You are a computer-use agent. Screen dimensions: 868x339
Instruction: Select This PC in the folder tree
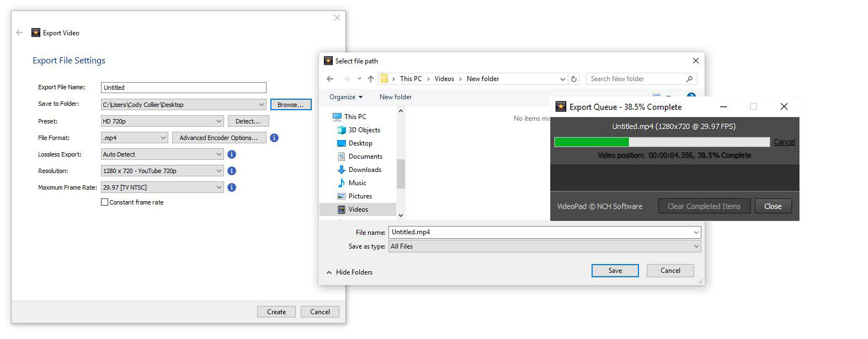pos(349,116)
